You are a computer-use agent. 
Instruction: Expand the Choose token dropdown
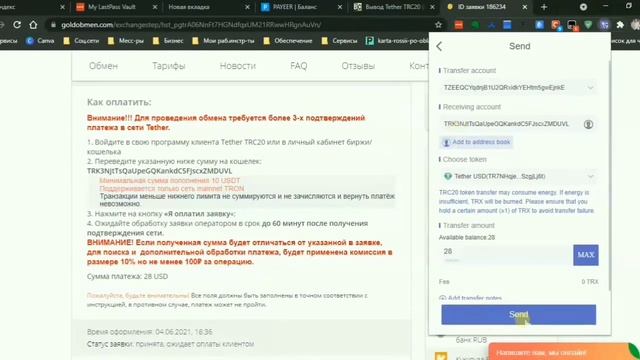[x=518, y=176]
